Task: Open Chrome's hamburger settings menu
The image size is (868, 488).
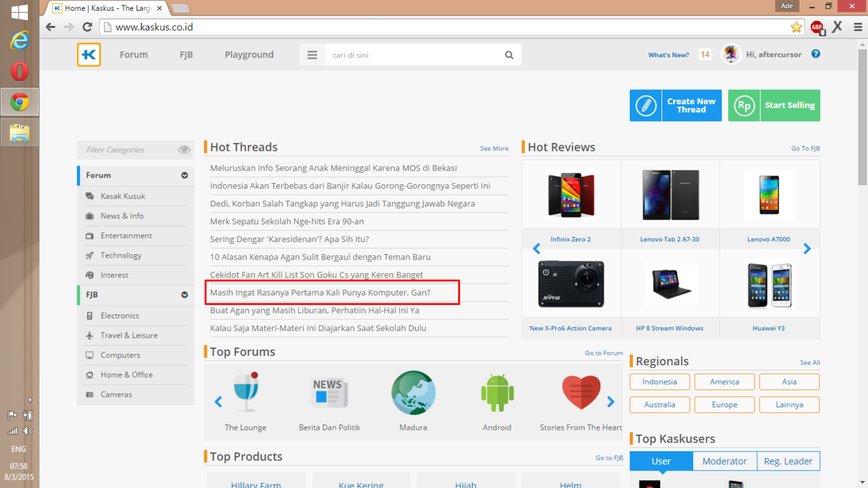Action: tap(858, 27)
